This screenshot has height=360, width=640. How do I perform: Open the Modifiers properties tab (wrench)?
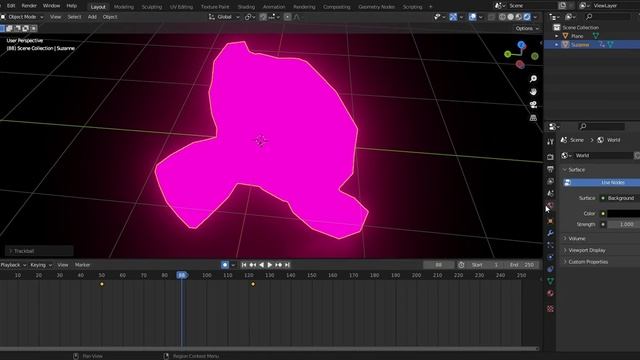[550, 233]
